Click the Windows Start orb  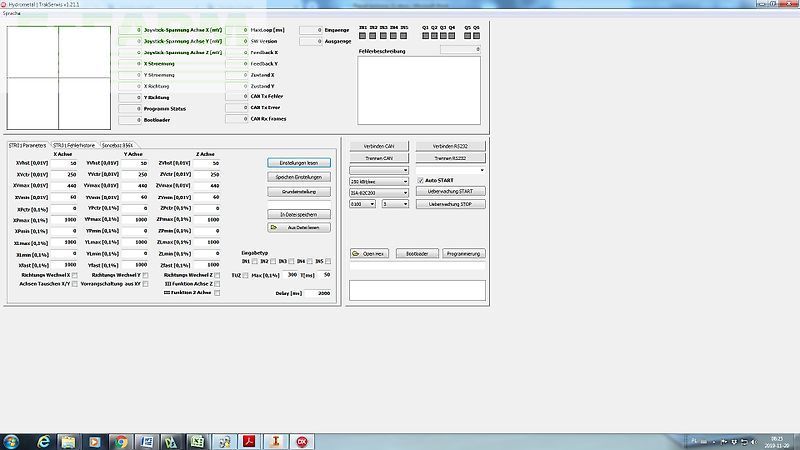11,441
